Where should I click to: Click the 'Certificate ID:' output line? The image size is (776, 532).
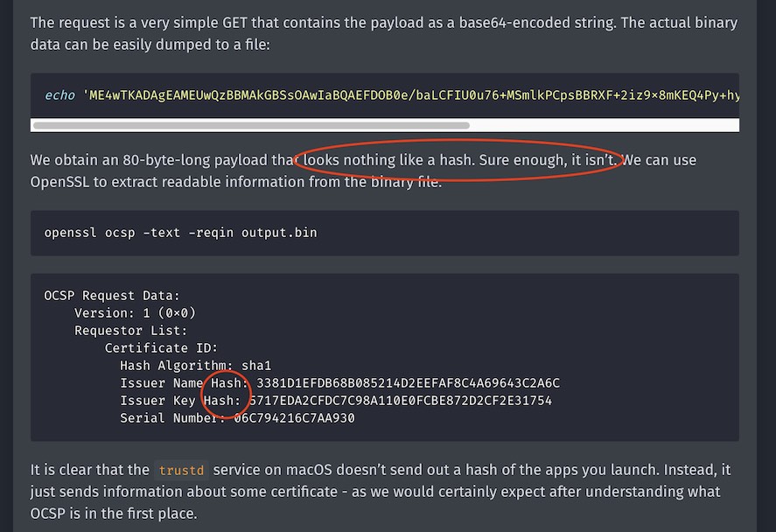pos(173,348)
